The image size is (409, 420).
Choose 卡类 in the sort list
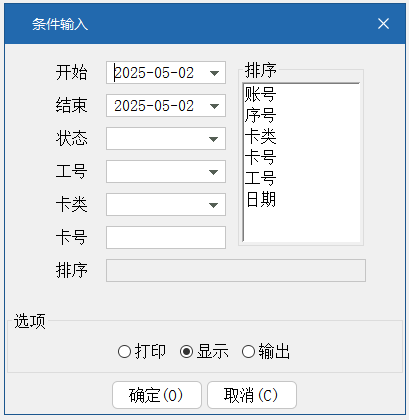coord(260,136)
